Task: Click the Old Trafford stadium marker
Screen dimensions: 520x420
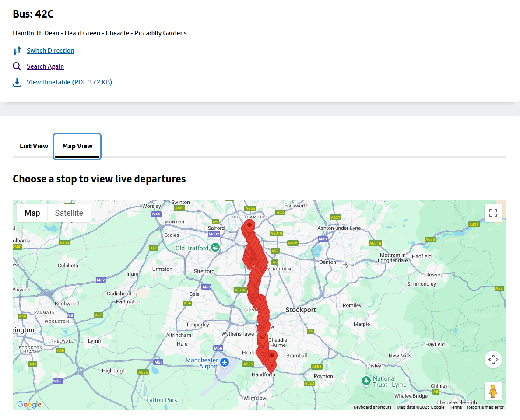Action: pyautogui.click(x=215, y=248)
